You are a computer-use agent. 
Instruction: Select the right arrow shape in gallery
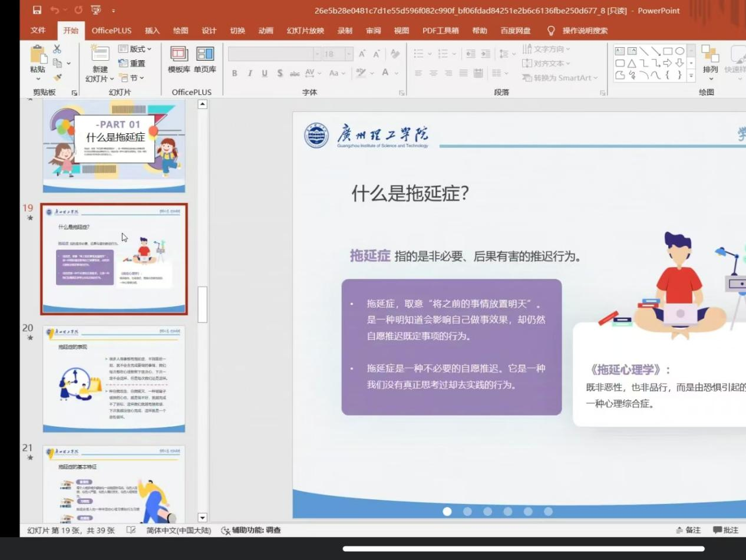[x=668, y=63]
